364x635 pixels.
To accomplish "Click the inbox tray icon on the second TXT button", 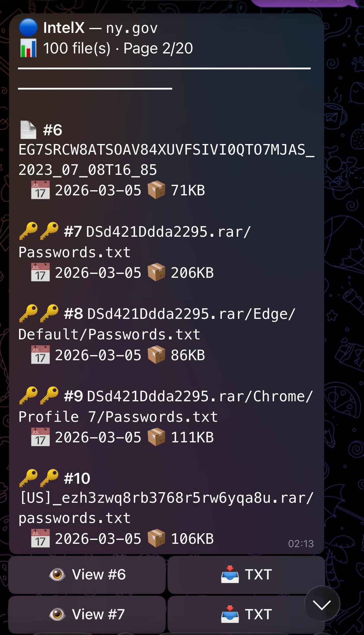I will pos(230,614).
